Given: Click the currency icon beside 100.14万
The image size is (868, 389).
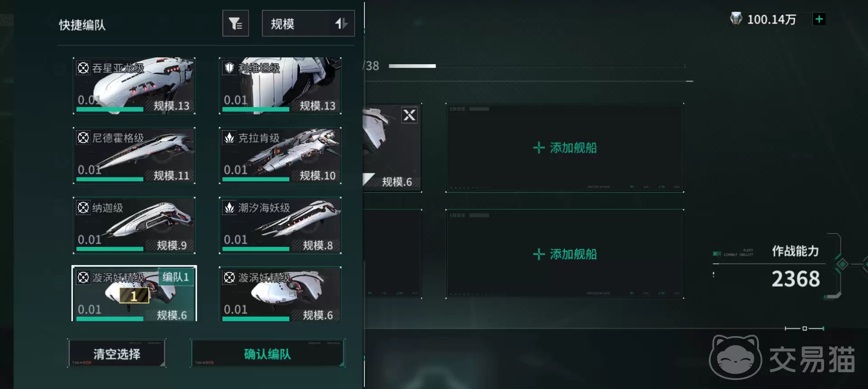Looking at the screenshot, I should click(736, 19).
